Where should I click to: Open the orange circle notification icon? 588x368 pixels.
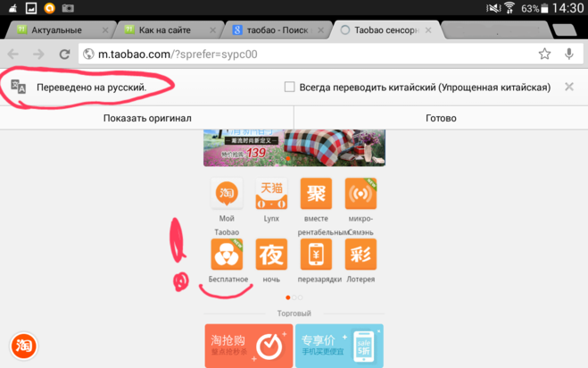49,8
